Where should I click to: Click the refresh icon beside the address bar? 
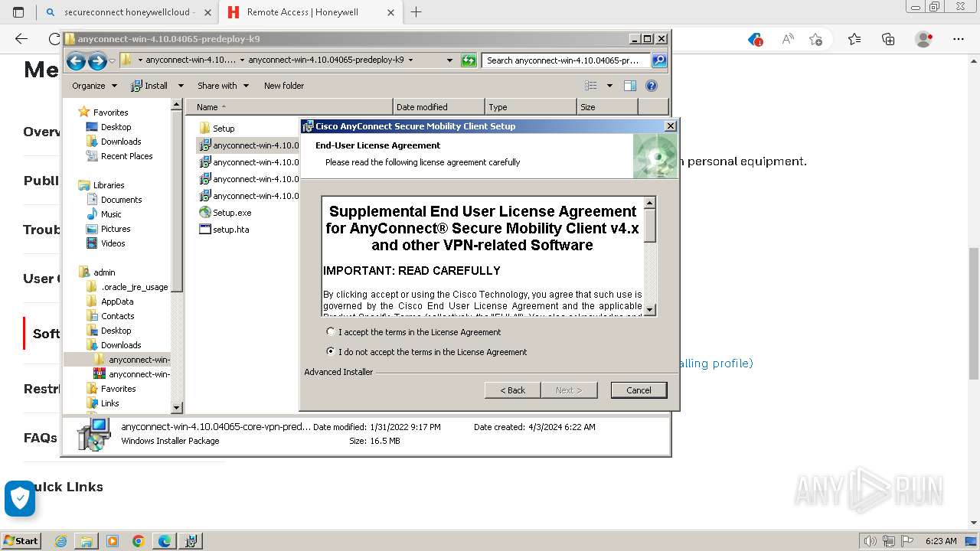(469, 60)
